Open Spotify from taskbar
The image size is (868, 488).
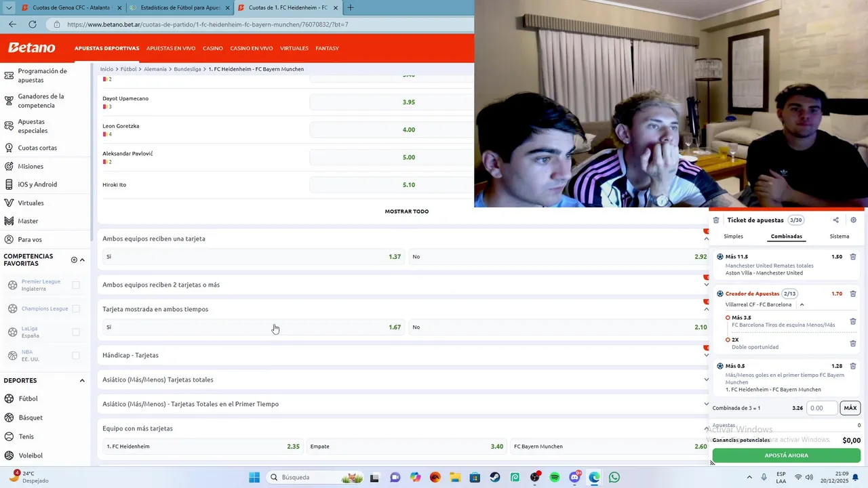coord(555,477)
